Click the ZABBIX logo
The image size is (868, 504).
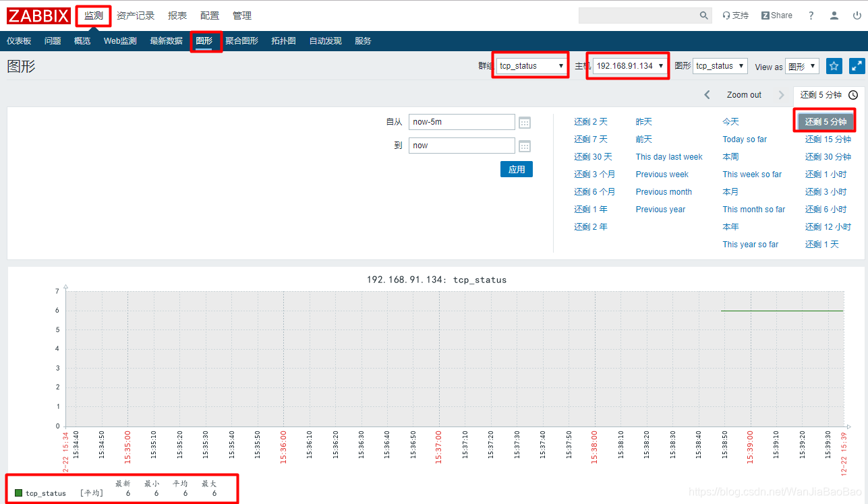[38, 15]
